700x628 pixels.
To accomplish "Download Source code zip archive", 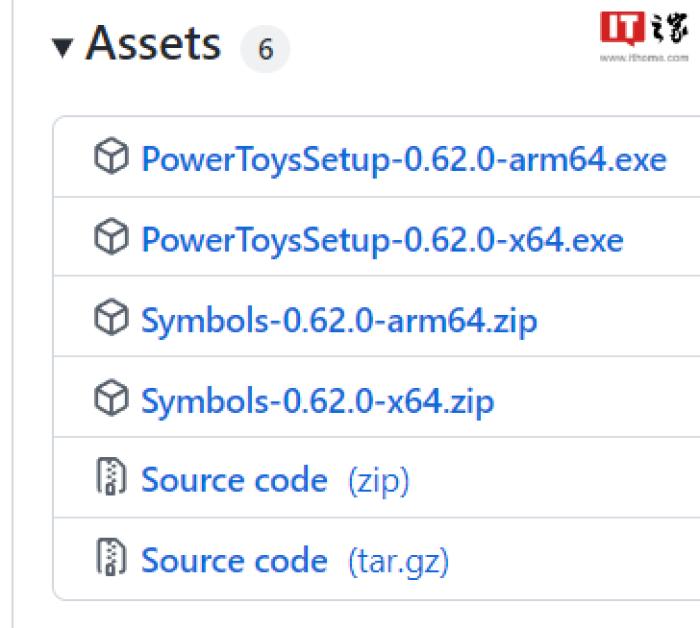I will click(x=275, y=480).
